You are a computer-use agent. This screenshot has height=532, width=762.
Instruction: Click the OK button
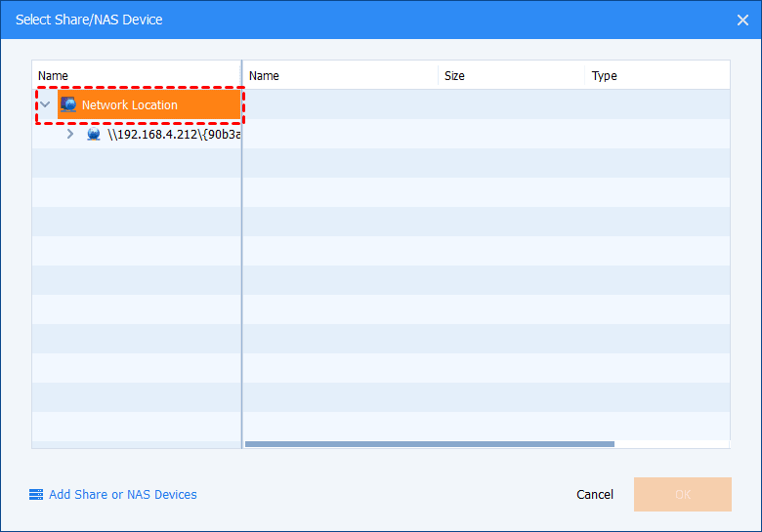click(682, 495)
